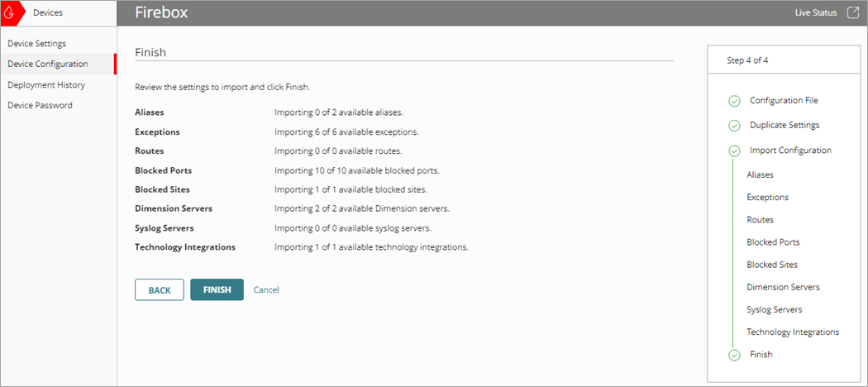The image size is (868, 387).
Task: Click the Firebox page title
Action: tap(162, 12)
